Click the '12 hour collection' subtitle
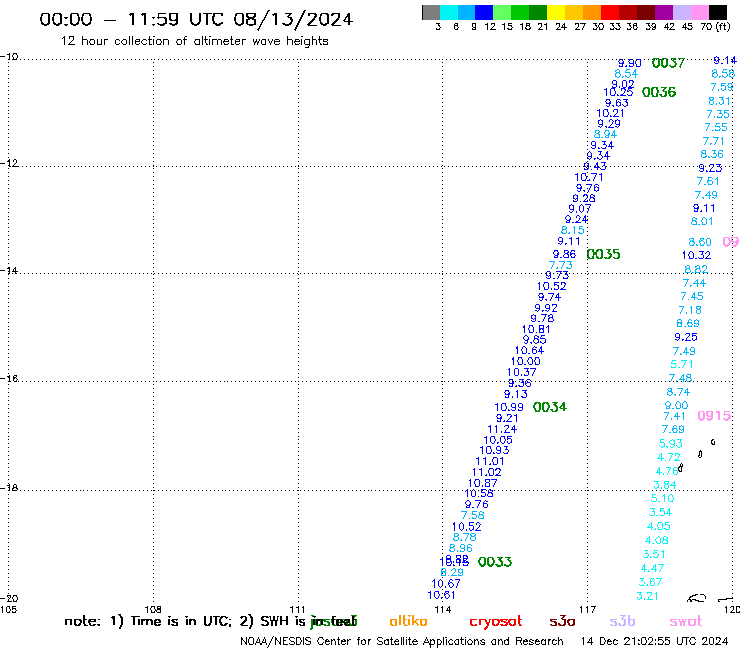This screenshot has width=740, height=650. (195, 41)
